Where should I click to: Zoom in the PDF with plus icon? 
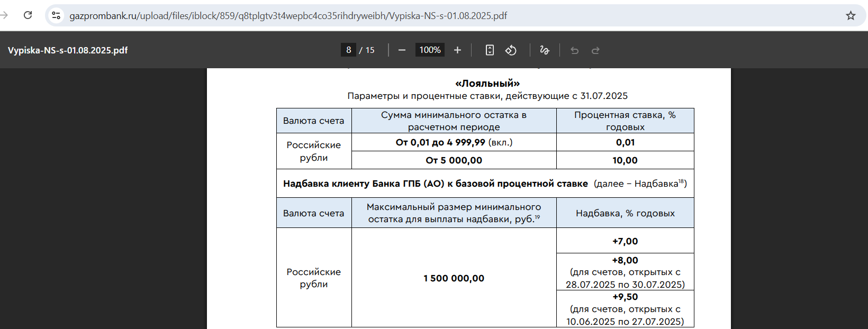pyautogui.click(x=458, y=50)
